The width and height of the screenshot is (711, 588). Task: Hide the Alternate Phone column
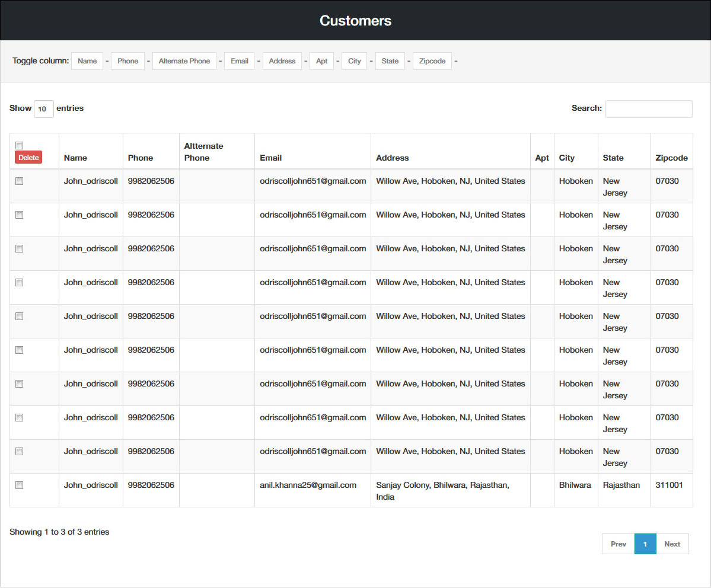[184, 61]
